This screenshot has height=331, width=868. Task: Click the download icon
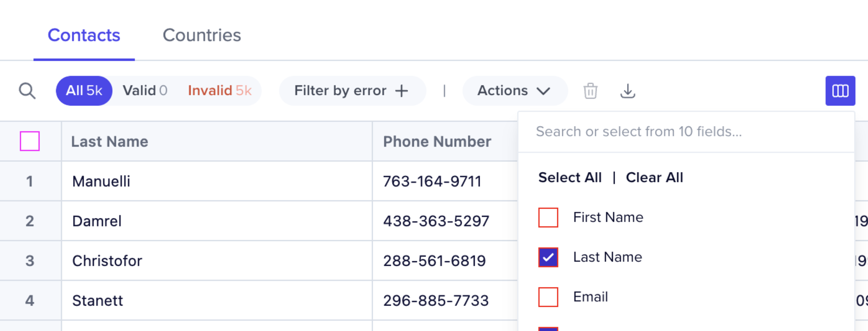click(x=628, y=91)
